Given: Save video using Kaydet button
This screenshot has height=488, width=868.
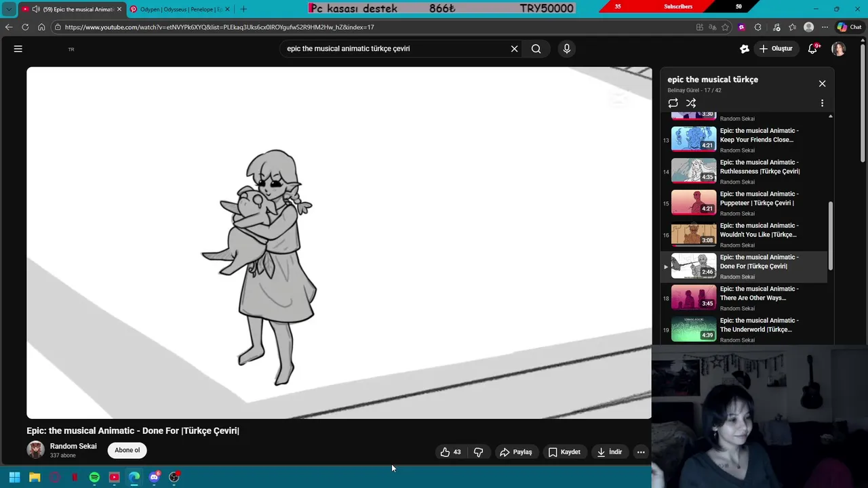Looking at the screenshot, I should click(x=564, y=452).
